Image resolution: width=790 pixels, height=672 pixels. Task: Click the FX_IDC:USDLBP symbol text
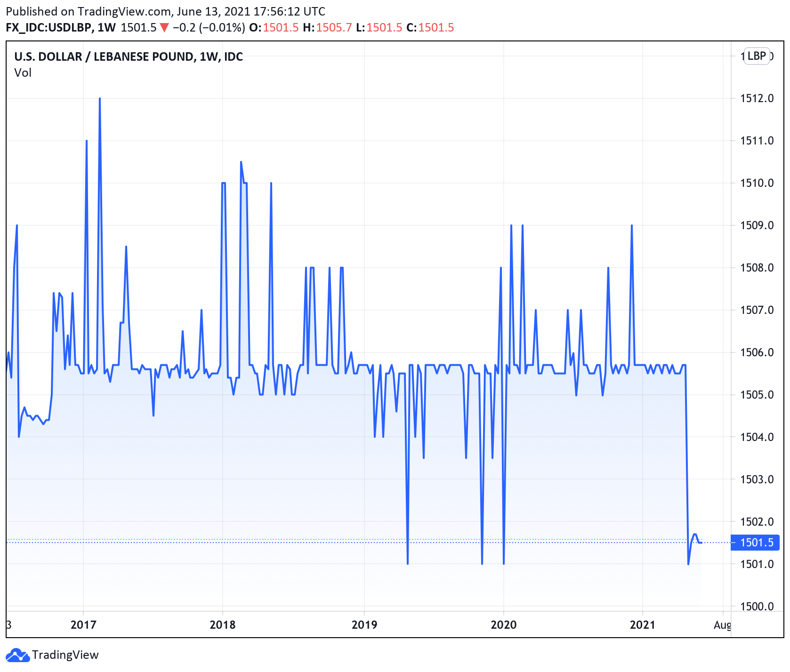pyautogui.click(x=48, y=28)
